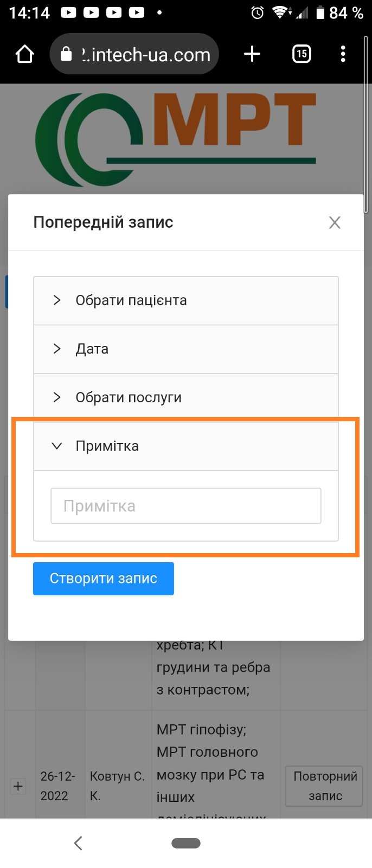
Task: Focus the Примітка text field
Action: [185, 506]
